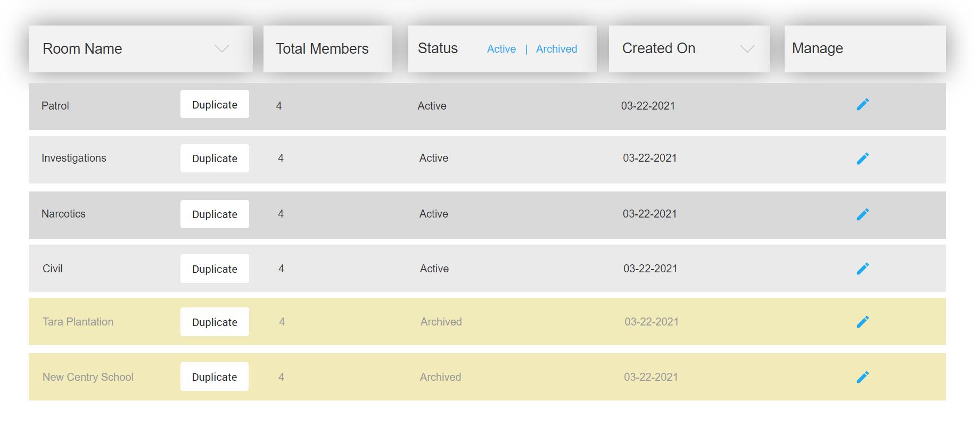980x426 pixels.
Task: Duplicate the Tara Plantation room
Action: tap(215, 322)
